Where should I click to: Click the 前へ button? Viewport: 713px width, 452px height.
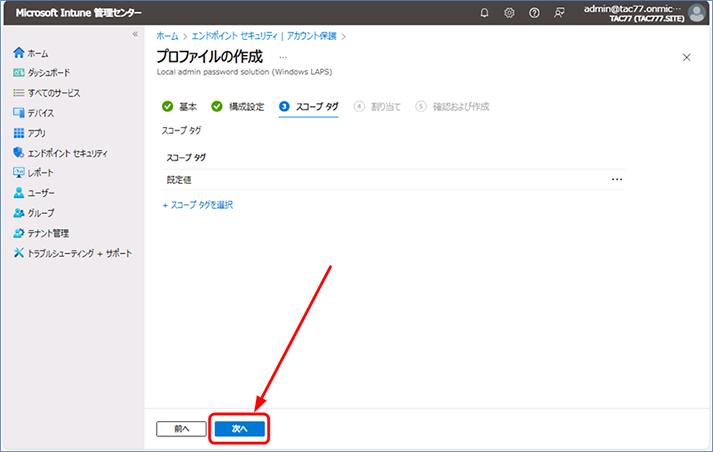[181, 429]
